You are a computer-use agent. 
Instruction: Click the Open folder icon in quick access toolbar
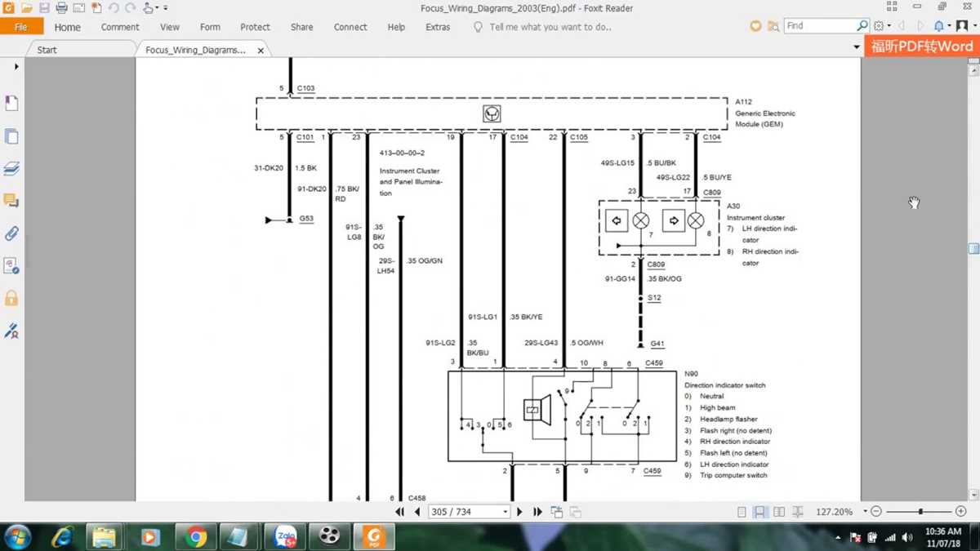26,8
